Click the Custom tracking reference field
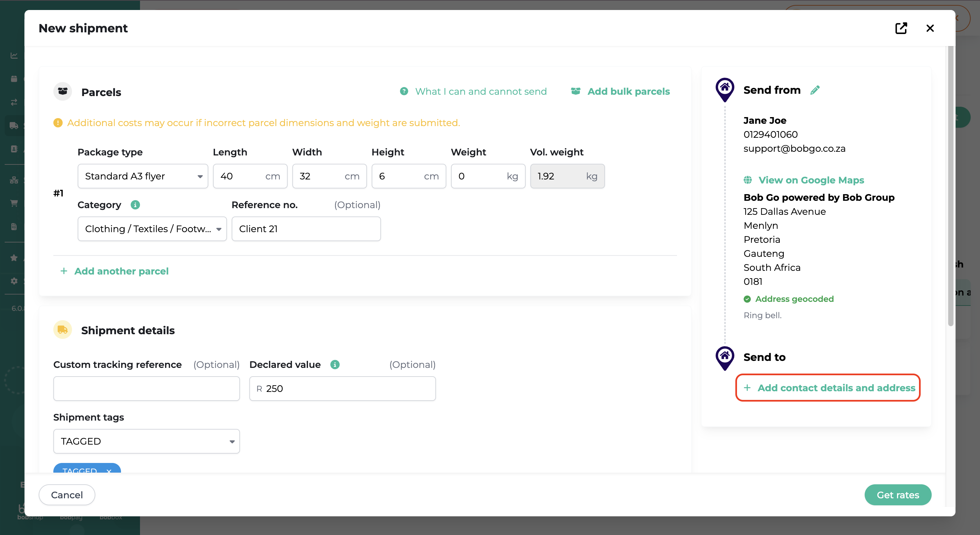The height and width of the screenshot is (535, 980). point(146,388)
